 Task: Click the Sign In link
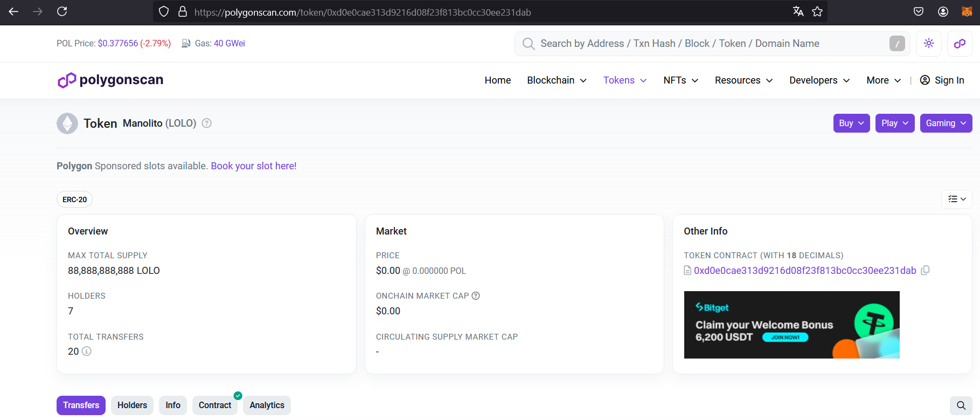[942, 80]
